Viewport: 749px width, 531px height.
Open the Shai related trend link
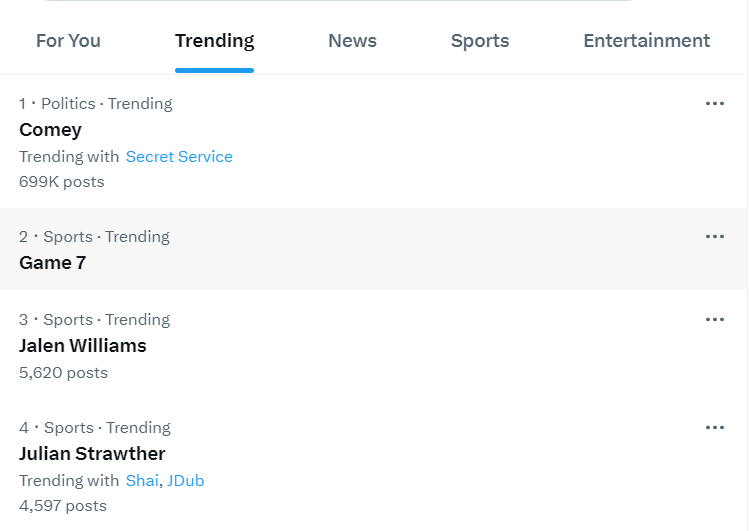[x=141, y=481]
